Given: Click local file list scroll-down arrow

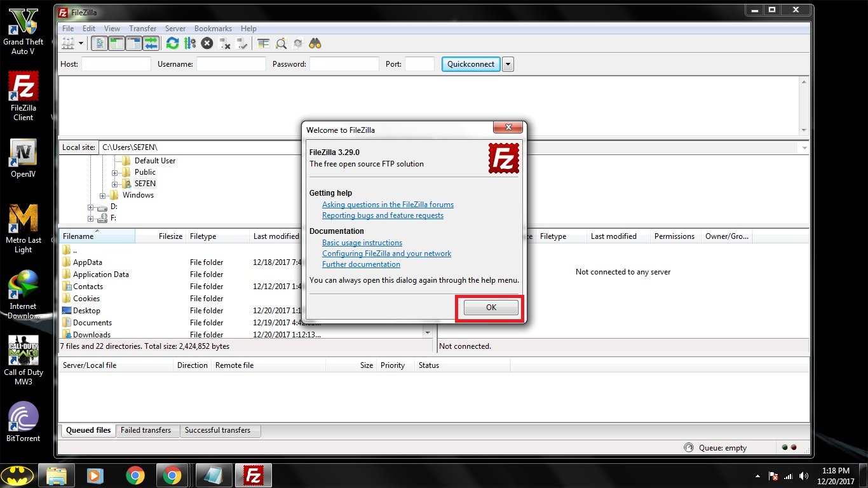Looking at the screenshot, I should point(428,333).
